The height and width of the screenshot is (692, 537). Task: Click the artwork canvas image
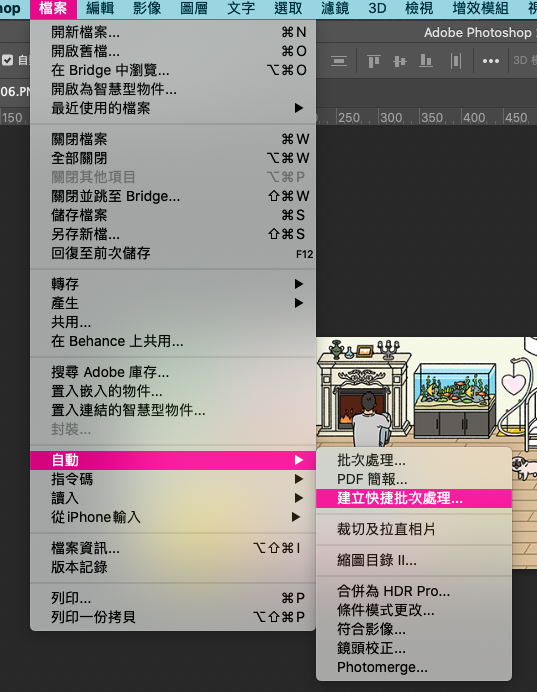(426, 393)
